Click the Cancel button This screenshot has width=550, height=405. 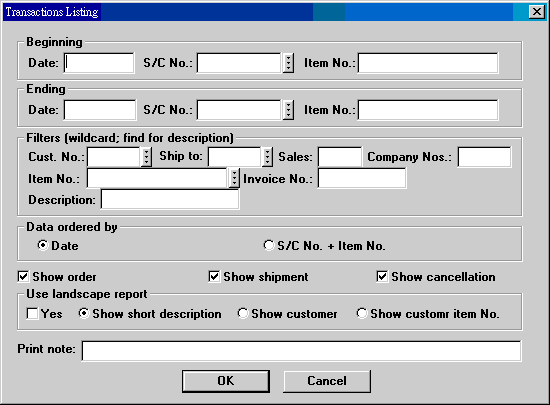coord(327,381)
